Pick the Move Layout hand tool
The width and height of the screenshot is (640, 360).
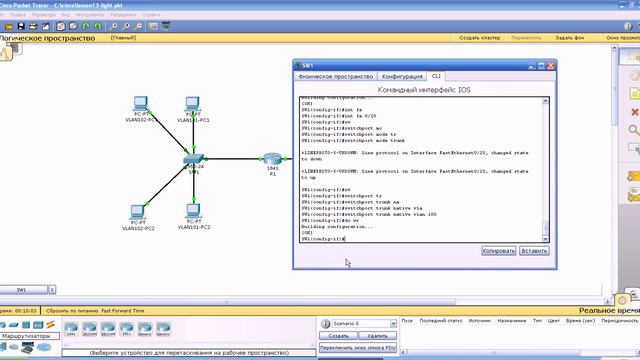point(634,76)
